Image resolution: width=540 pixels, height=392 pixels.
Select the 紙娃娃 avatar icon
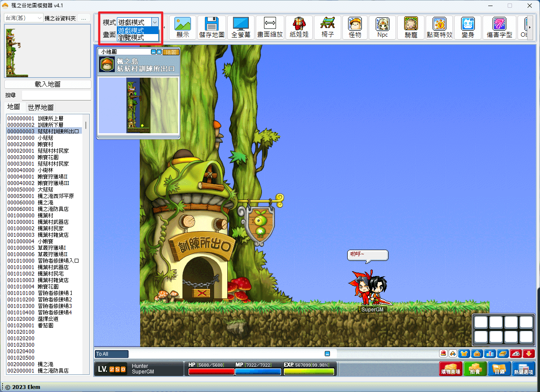click(x=299, y=28)
